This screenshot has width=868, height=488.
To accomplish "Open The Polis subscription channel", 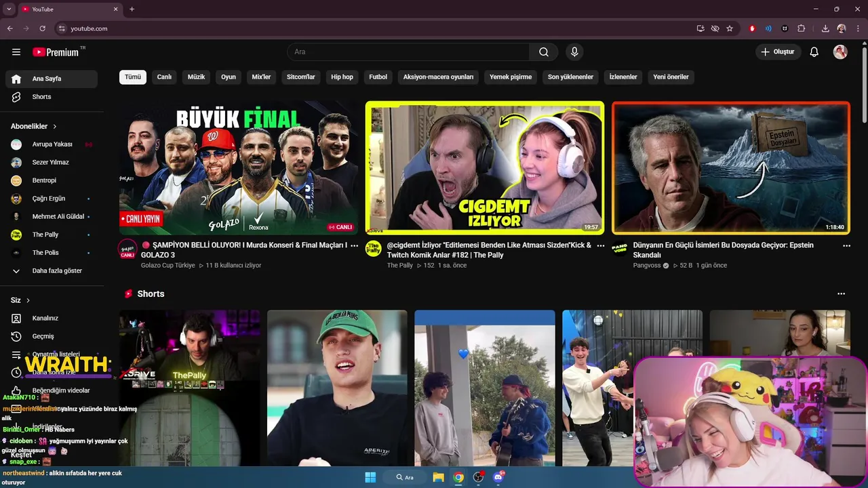I will (52, 253).
